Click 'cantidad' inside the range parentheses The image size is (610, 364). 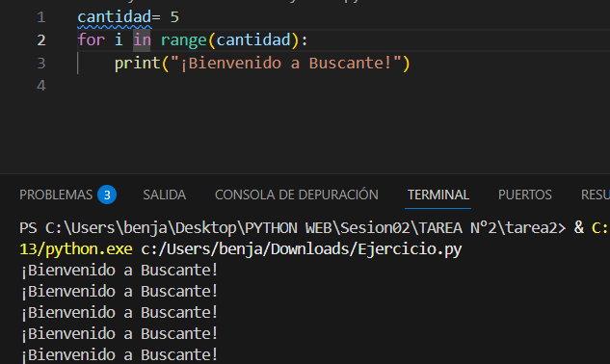(x=253, y=40)
